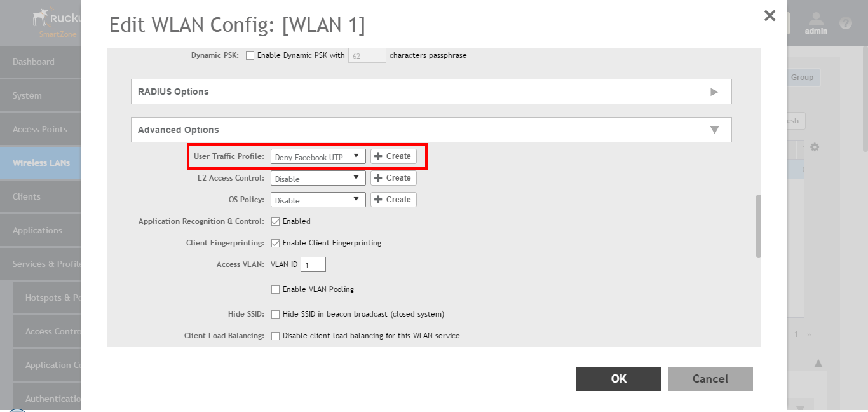The height and width of the screenshot is (412, 868).
Task: Click the plus Create button for OS Policy
Action: coord(393,200)
